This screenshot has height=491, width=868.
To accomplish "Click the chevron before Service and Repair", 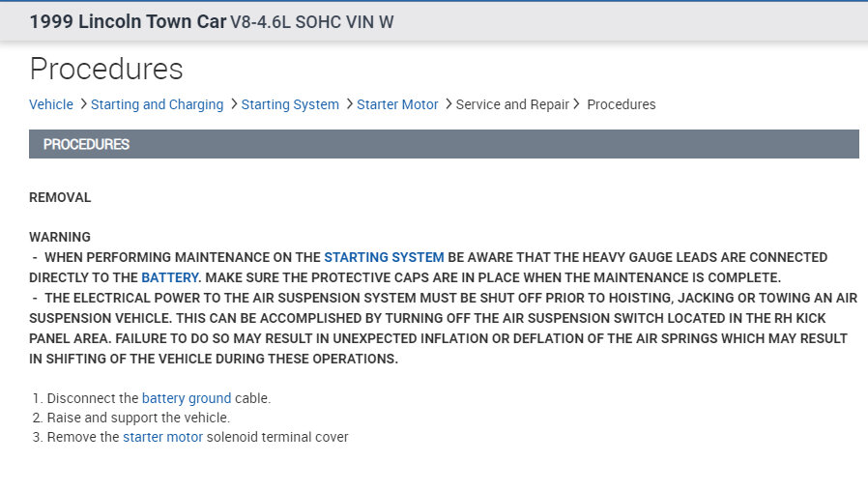I will [x=448, y=104].
